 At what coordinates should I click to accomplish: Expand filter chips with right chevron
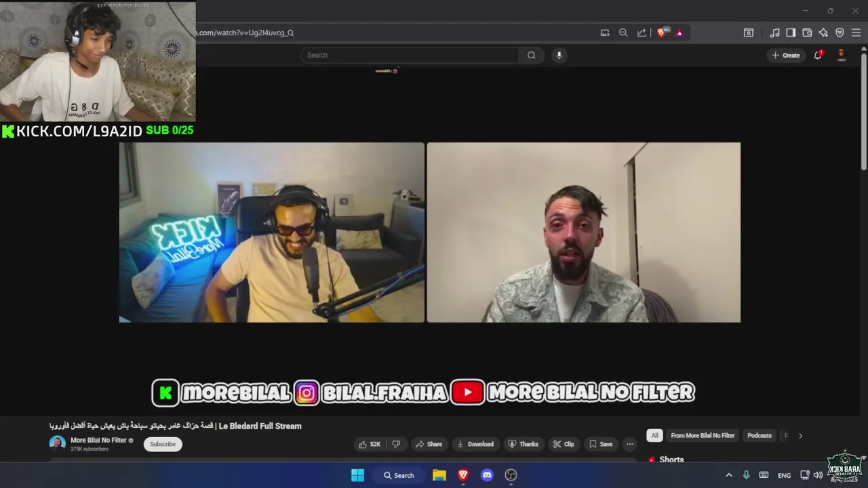click(x=800, y=436)
